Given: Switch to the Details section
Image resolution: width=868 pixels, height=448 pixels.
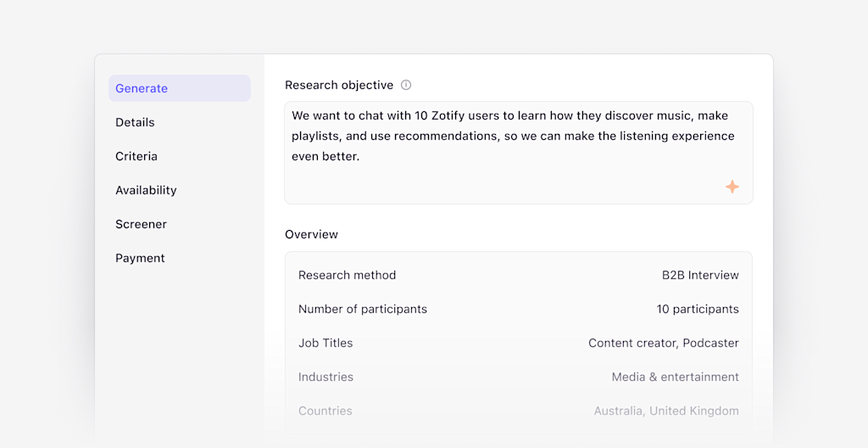Looking at the screenshot, I should (x=136, y=122).
